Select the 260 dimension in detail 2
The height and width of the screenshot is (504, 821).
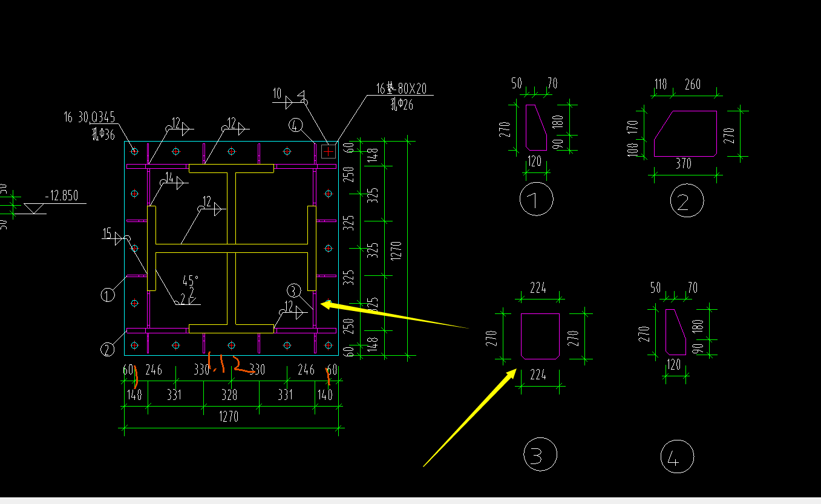point(693,84)
